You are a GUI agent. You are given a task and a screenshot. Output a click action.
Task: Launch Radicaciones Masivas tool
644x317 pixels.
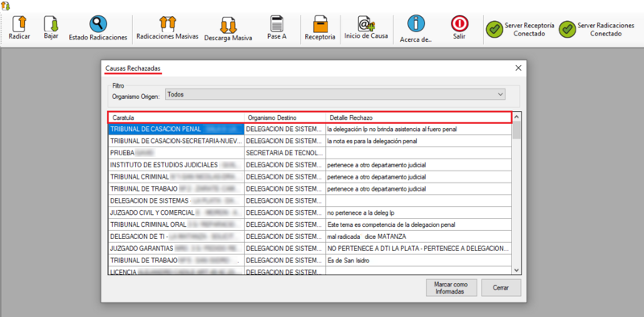pyautogui.click(x=167, y=23)
